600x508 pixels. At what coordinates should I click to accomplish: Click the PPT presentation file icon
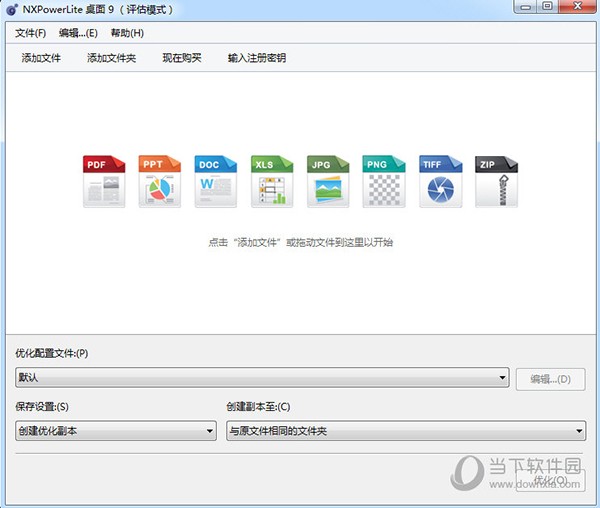[x=160, y=181]
